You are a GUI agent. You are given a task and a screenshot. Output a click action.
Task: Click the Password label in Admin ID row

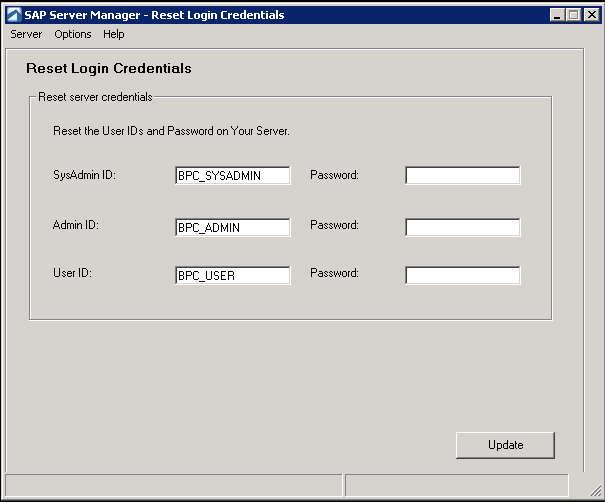(x=334, y=225)
